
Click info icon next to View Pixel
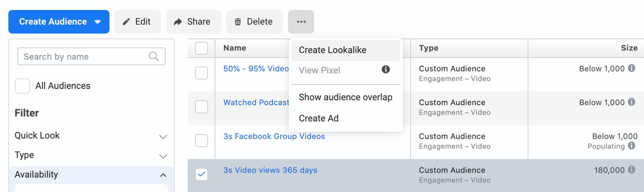386,70
